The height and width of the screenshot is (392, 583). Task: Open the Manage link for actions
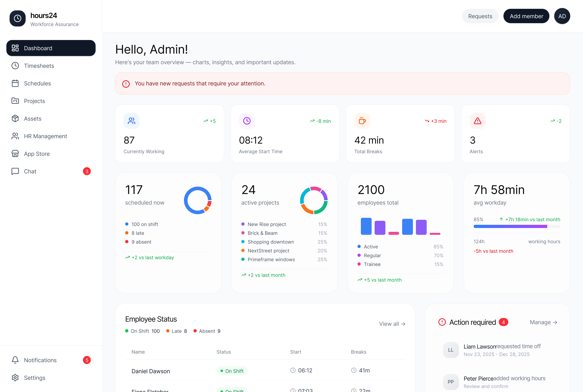point(544,322)
